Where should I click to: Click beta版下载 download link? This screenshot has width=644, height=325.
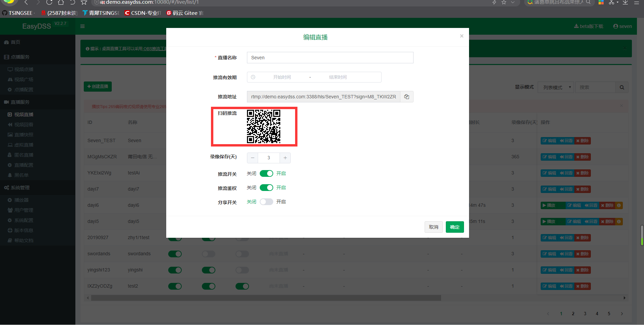(x=588, y=26)
